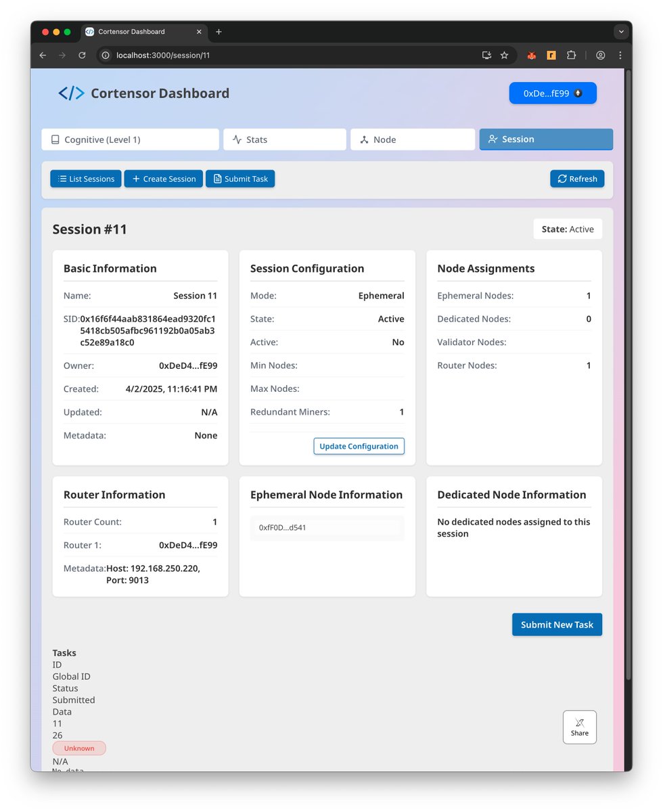This screenshot has height=812, width=663.
Task: Click the book icon on Cognitive tab
Action: (55, 139)
